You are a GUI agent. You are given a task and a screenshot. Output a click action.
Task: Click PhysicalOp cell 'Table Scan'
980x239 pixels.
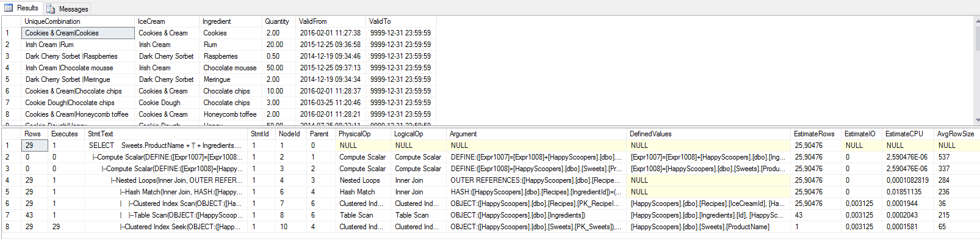(x=363, y=215)
